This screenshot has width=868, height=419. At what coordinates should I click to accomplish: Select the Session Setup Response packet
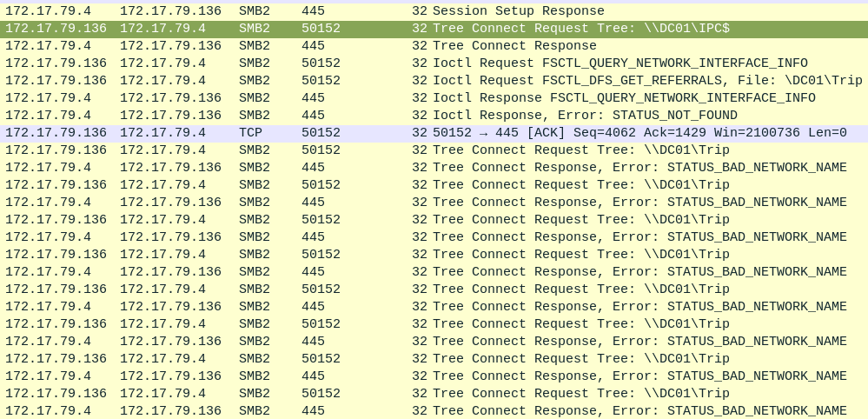coord(518,11)
